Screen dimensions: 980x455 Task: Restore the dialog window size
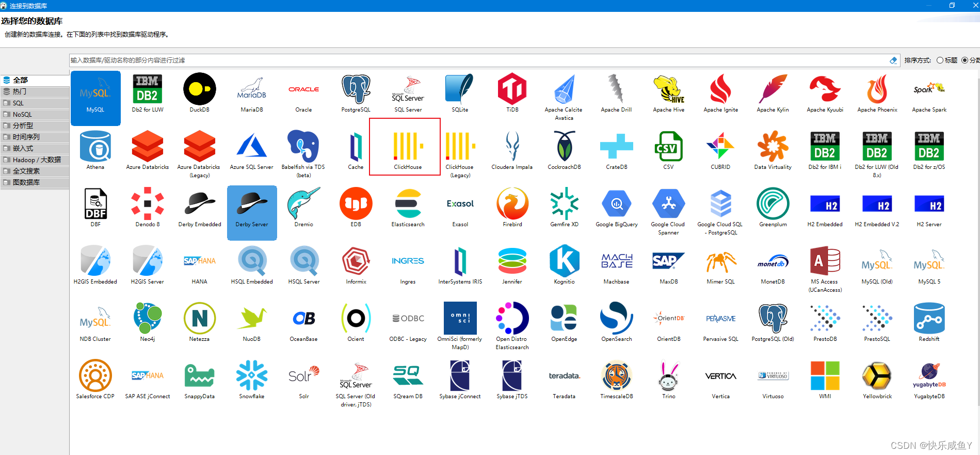click(x=952, y=6)
